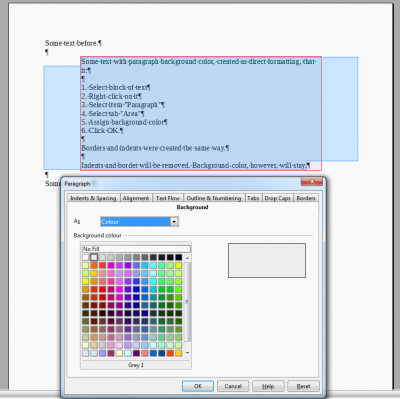Click the palette scrollbar down arrow
The image size is (400, 399).
[187, 353]
